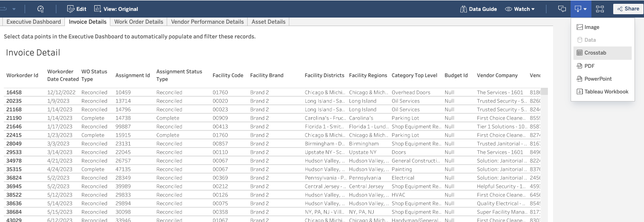Open the Watch dropdown
644x222 pixels.
click(520, 9)
